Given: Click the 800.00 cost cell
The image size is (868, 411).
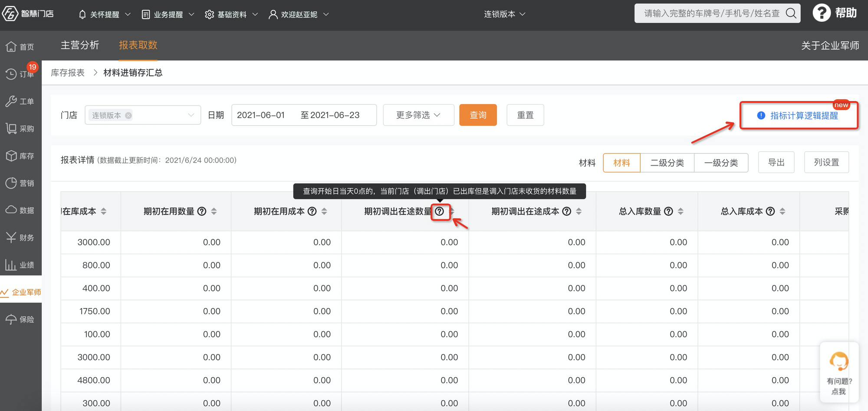Looking at the screenshot, I should [x=96, y=265].
